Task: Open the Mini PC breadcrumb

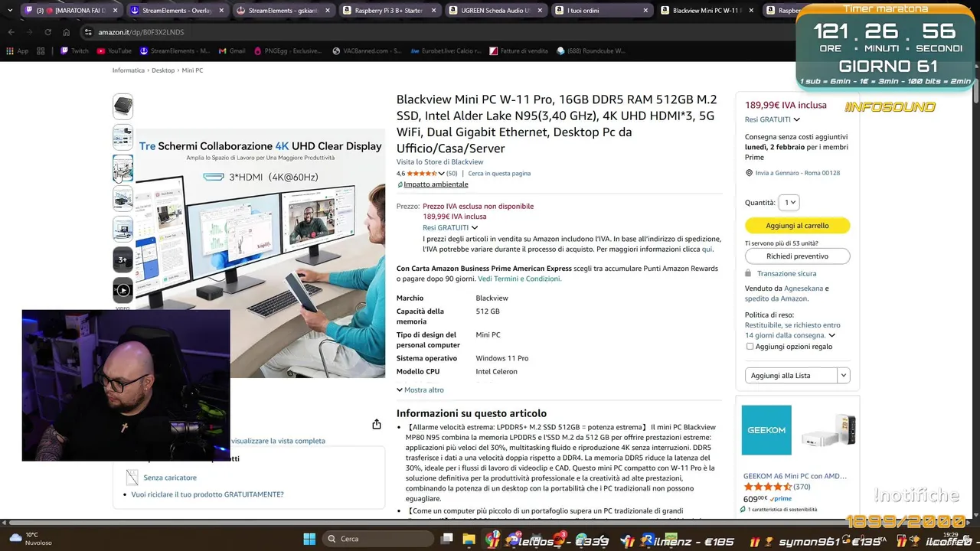Action: 192,70
